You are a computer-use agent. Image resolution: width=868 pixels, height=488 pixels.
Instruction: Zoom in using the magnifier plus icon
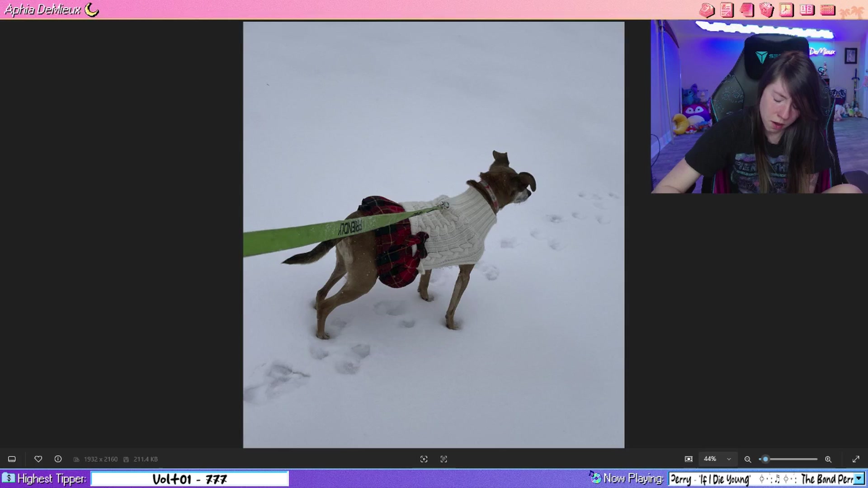point(828,459)
